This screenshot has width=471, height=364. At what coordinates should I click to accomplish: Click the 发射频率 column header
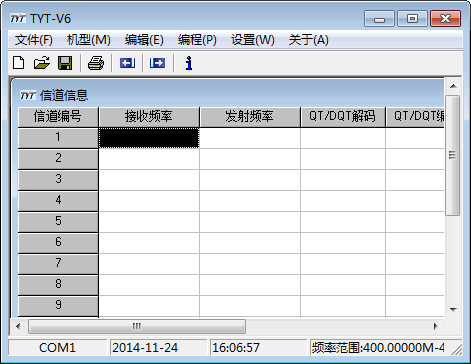pos(250,117)
